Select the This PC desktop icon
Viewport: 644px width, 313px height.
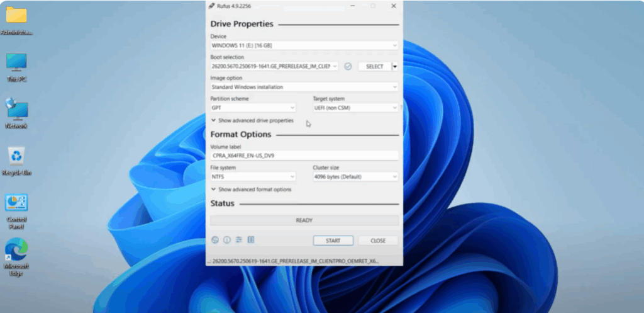(x=16, y=67)
